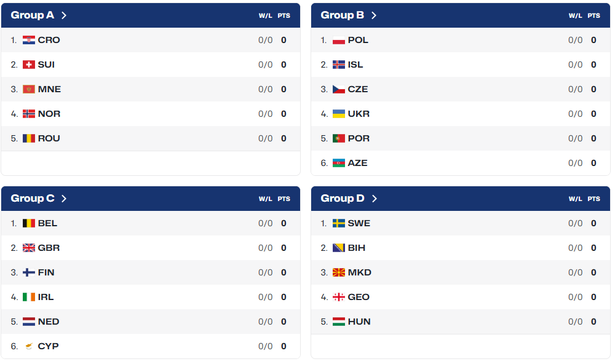Click the Cyprus flag in Group C

click(29, 346)
